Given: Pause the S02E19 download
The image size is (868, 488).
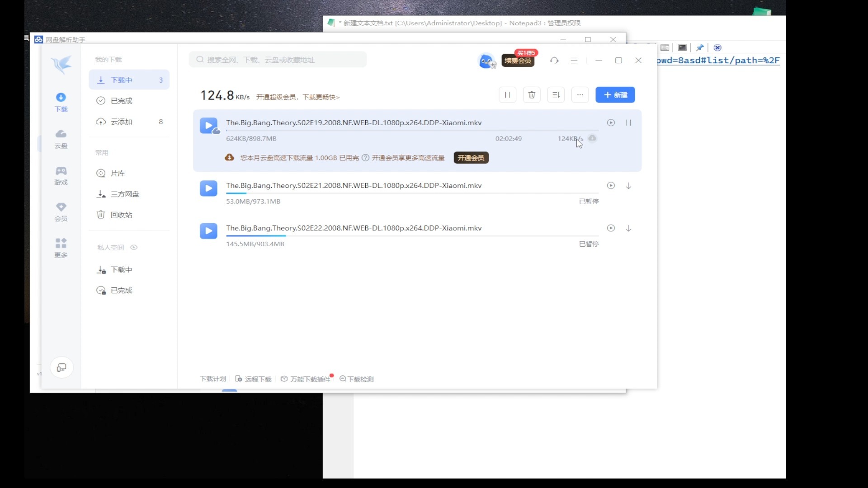Looking at the screenshot, I should coord(628,123).
